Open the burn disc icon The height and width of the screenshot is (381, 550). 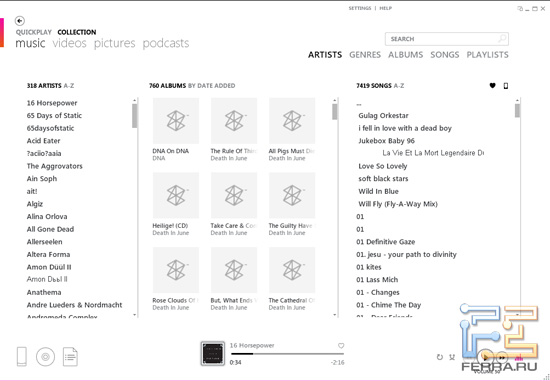(45, 356)
